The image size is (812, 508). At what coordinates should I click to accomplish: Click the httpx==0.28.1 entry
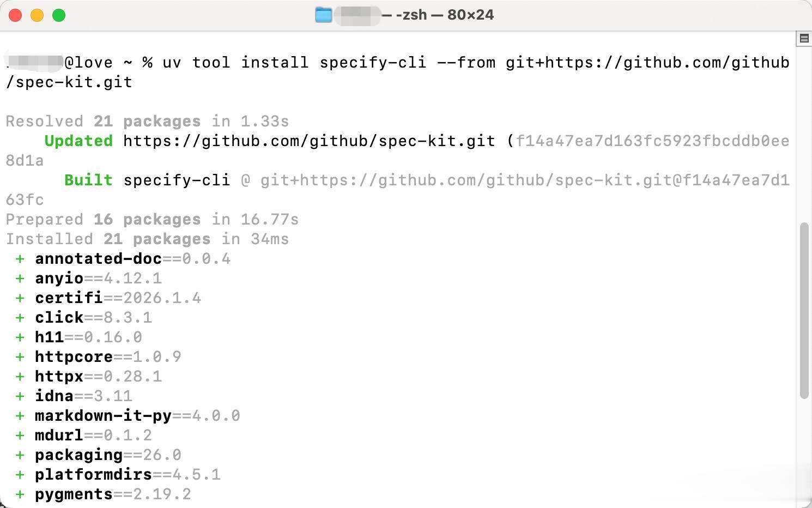[98, 377]
